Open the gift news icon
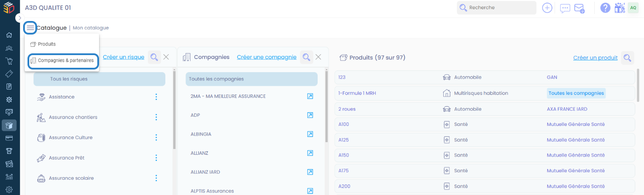The image size is (644, 195). click(x=620, y=8)
